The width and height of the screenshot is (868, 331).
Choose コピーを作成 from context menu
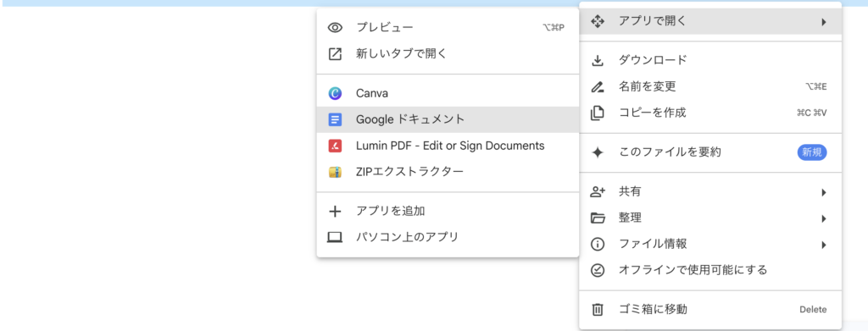pos(710,113)
